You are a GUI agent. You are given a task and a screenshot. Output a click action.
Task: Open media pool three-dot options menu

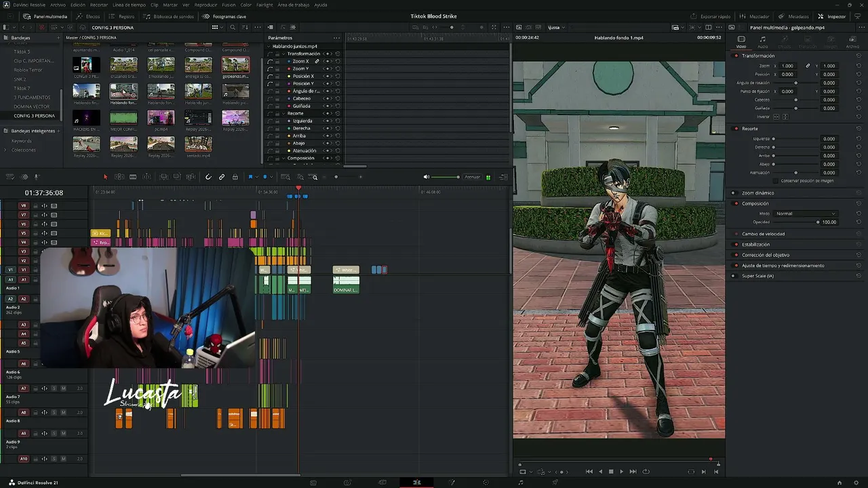[257, 27]
